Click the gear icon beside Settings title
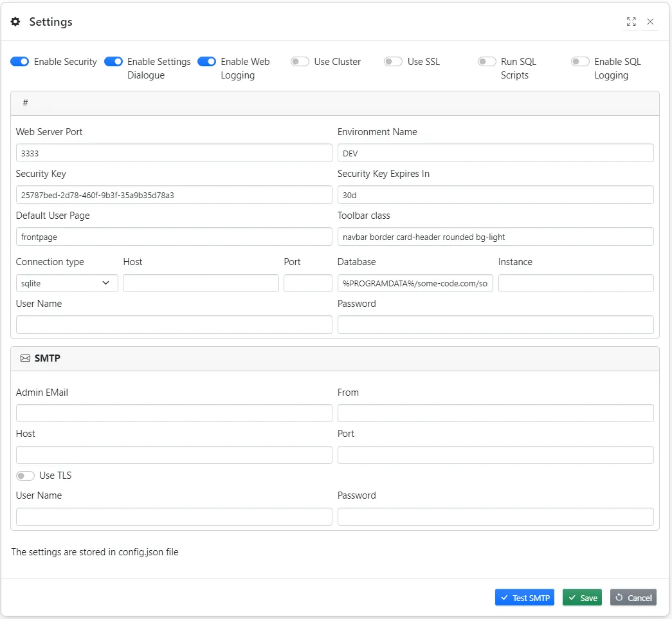The image size is (672, 619). click(x=15, y=22)
